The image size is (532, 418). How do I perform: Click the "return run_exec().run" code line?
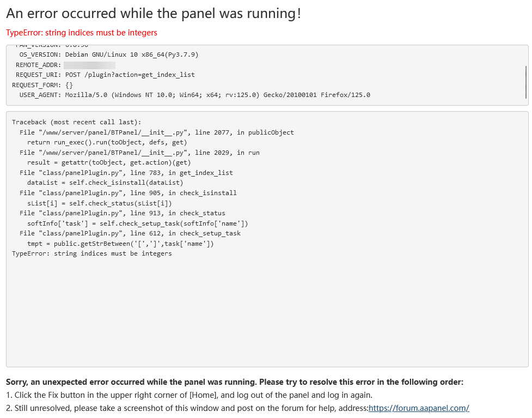[107, 142]
